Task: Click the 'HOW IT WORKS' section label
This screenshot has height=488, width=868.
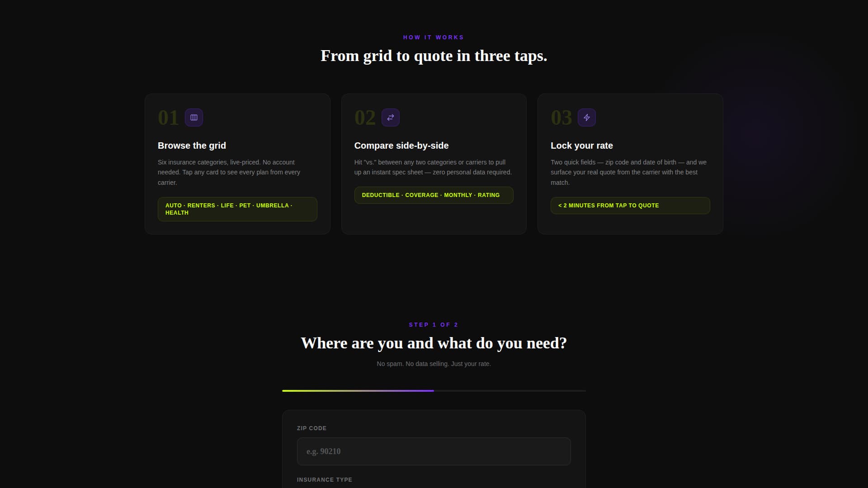Action: (x=434, y=37)
